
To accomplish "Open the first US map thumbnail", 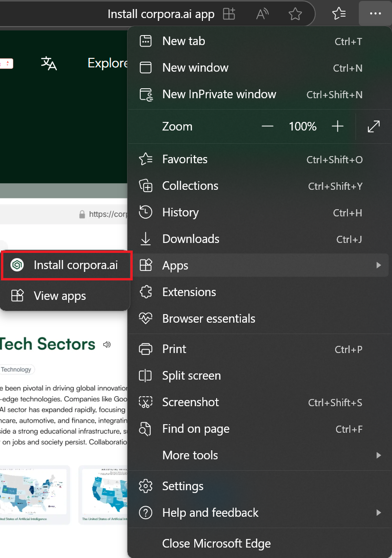I will 33,493.
